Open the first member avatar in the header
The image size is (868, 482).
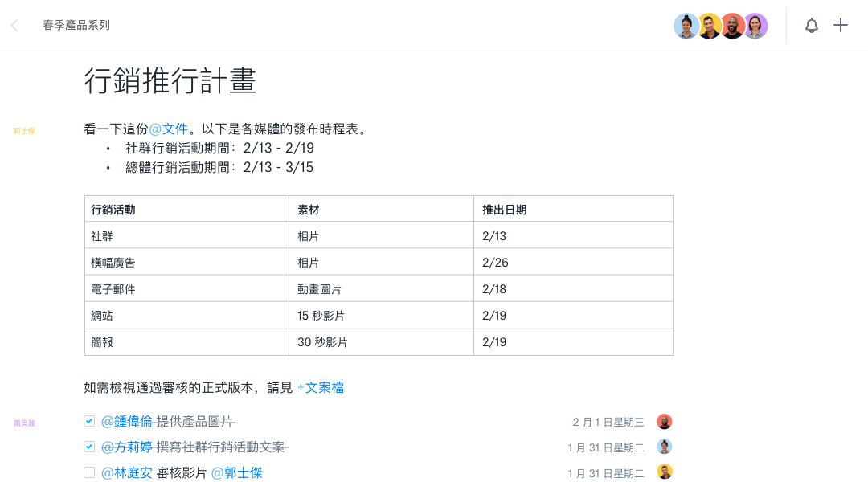(686, 25)
